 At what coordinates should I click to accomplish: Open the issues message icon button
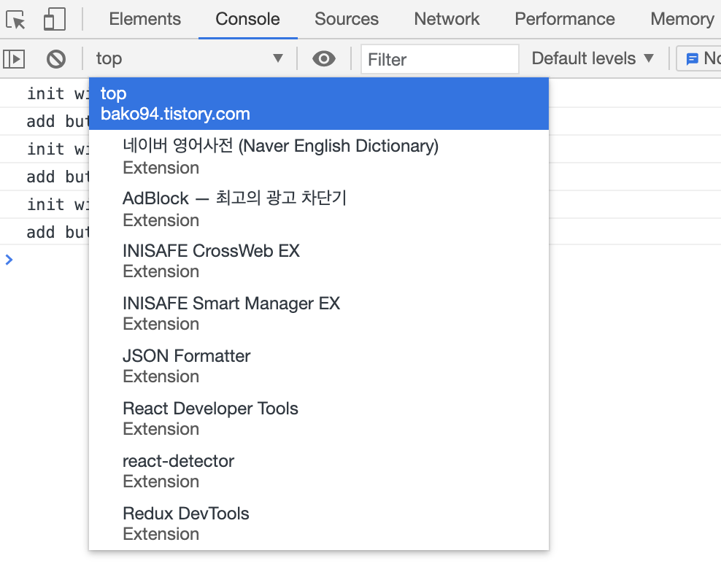(x=700, y=58)
